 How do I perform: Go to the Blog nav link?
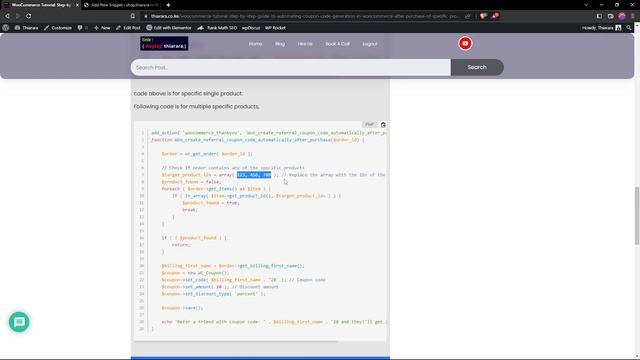click(x=280, y=44)
